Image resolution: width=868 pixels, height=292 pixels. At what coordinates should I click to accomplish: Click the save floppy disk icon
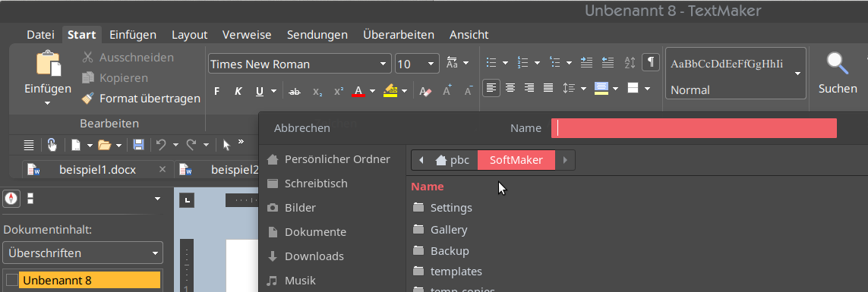click(138, 145)
